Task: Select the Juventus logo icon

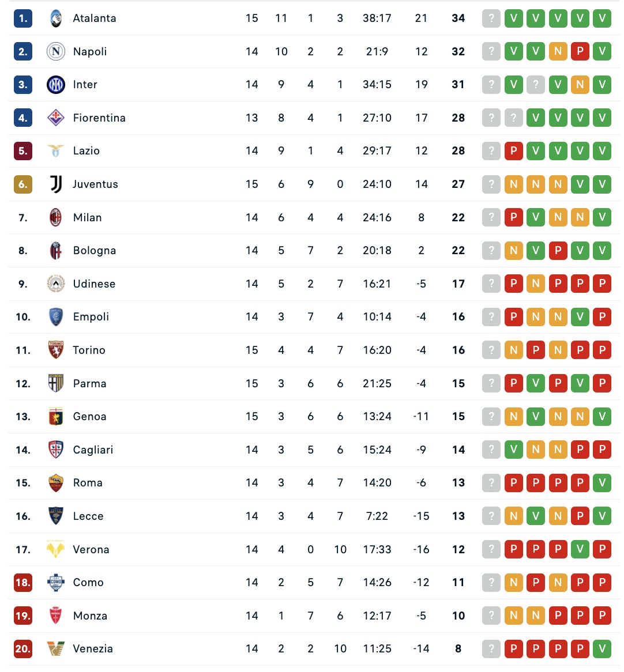Action: click(x=56, y=184)
